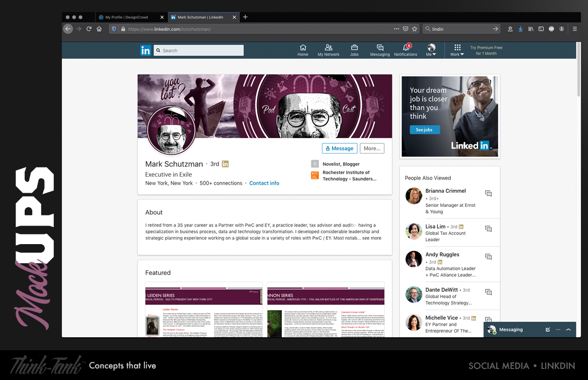
Task: Open the Me dropdown menu
Action: point(431,50)
